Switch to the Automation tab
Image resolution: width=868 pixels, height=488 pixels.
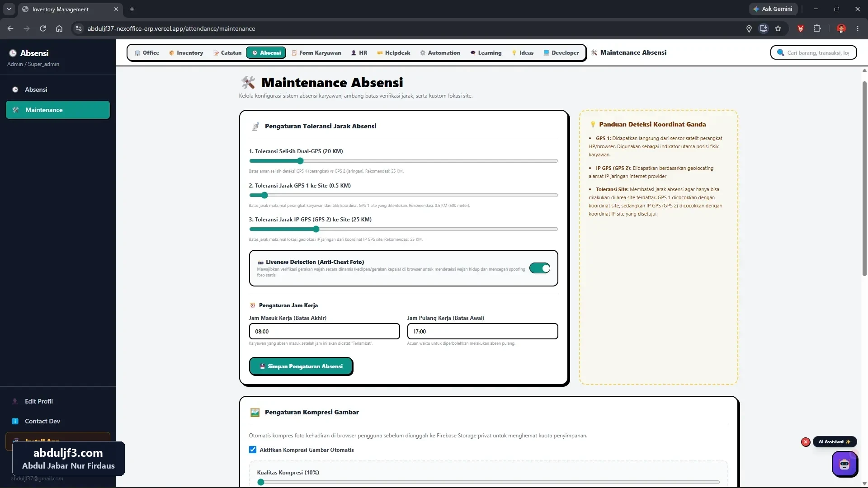[x=440, y=53]
